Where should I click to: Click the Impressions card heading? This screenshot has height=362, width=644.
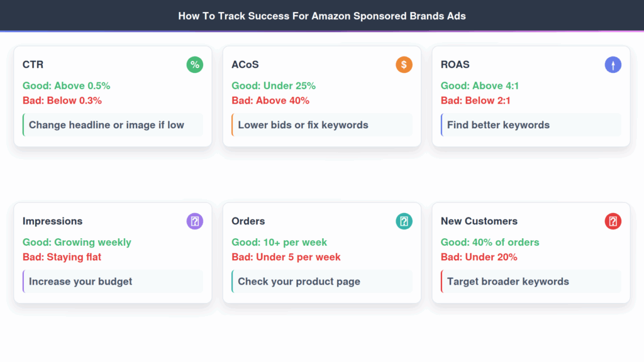[52, 221]
